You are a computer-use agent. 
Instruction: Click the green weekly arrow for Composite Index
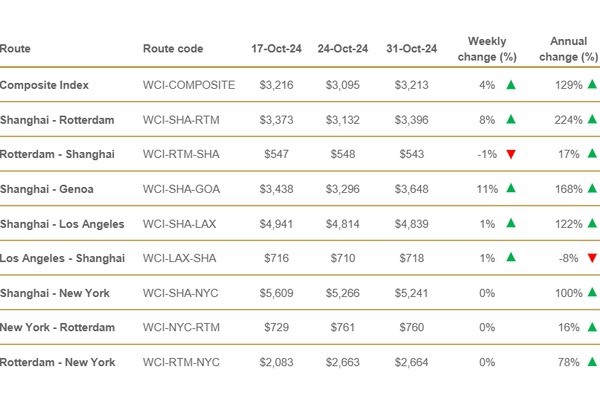coord(511,86)
